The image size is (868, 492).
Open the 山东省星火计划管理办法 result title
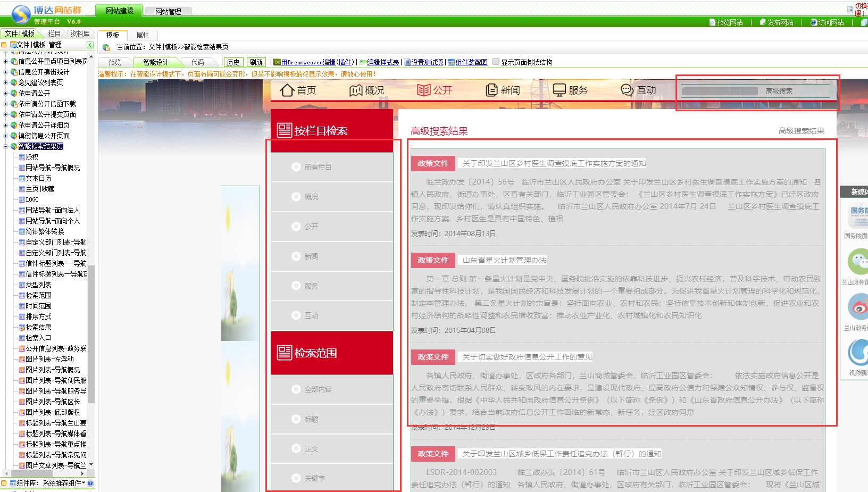pyautogui.click(x=504, y=260)
